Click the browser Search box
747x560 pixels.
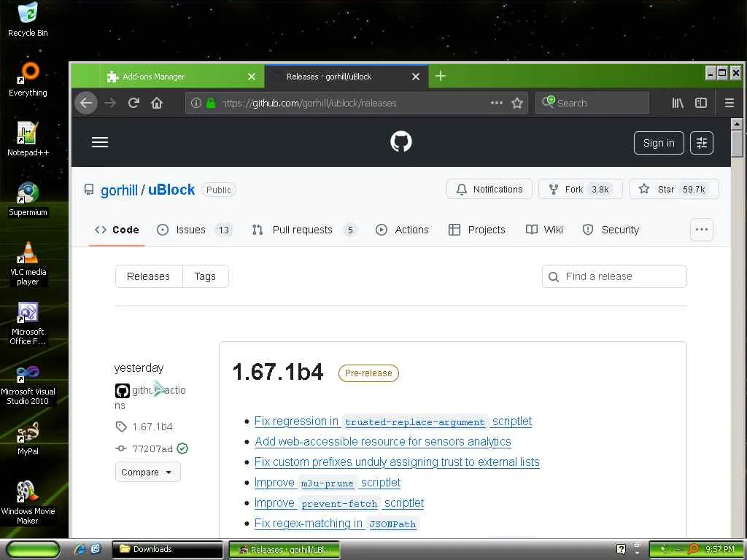point(592,103)
